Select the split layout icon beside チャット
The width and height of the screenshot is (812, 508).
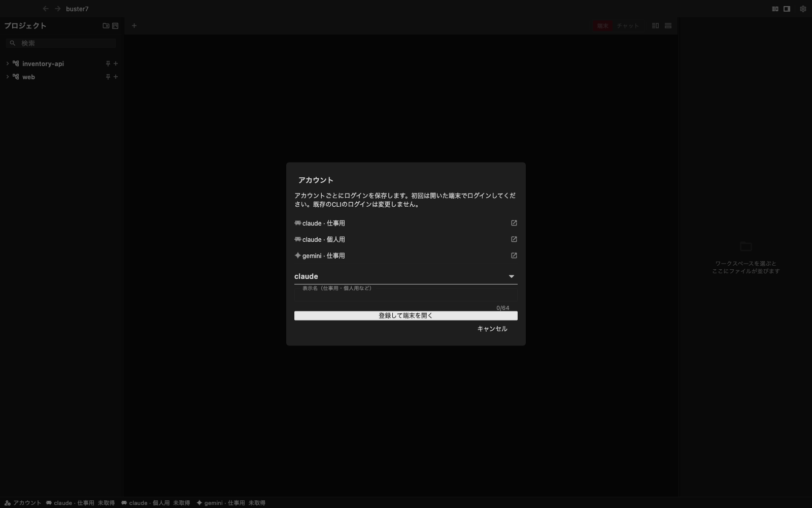point(655,25)
